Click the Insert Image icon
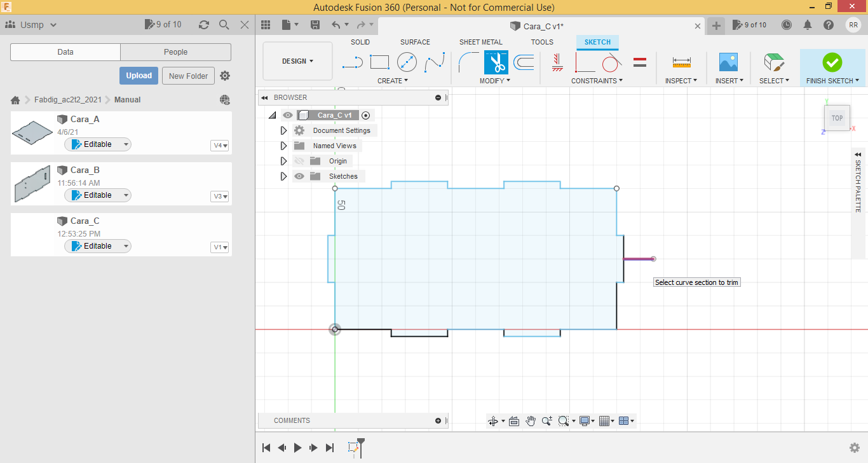Viewport: 868px width, 463px height. point(728,62)
